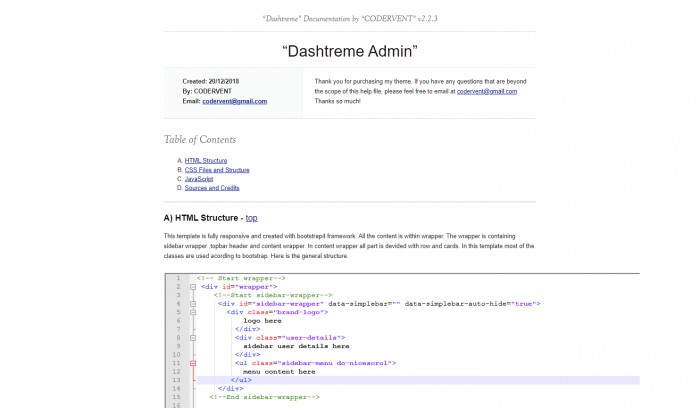Collapse the brand-logo div fold marker
This screenshot has width=700, height=408.
point(192,312)
